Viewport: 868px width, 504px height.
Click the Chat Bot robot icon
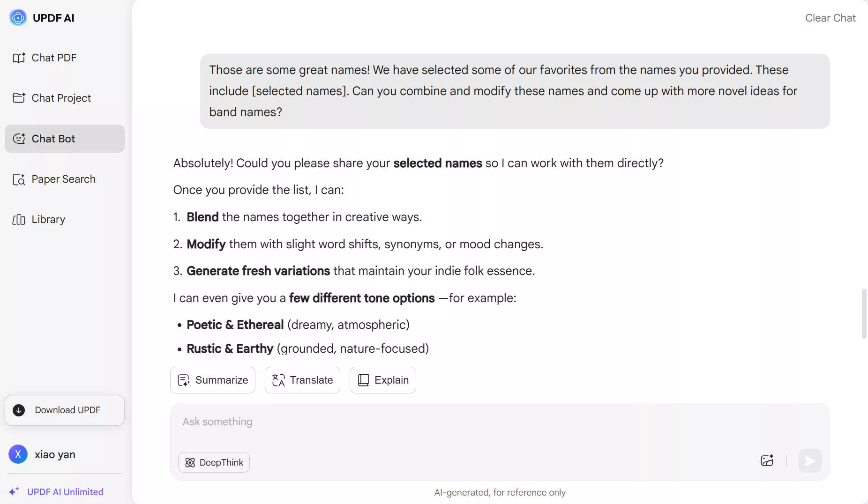19,139
